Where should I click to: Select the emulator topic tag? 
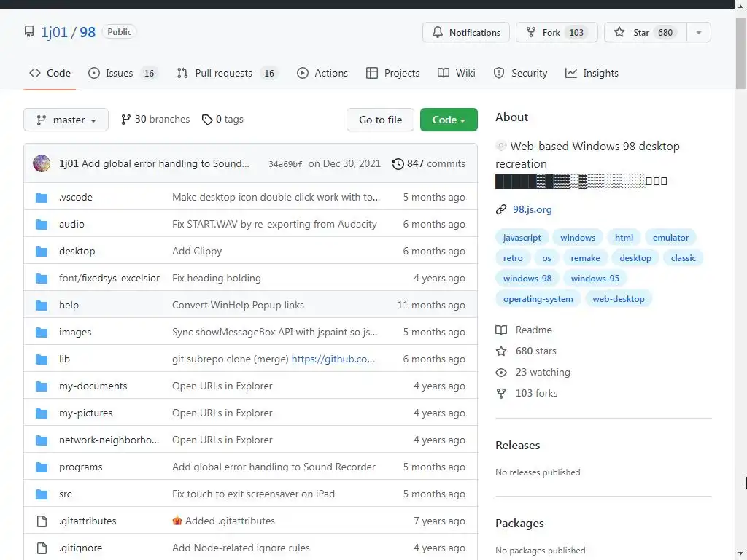pyautogui.click(x=670, y=238)
